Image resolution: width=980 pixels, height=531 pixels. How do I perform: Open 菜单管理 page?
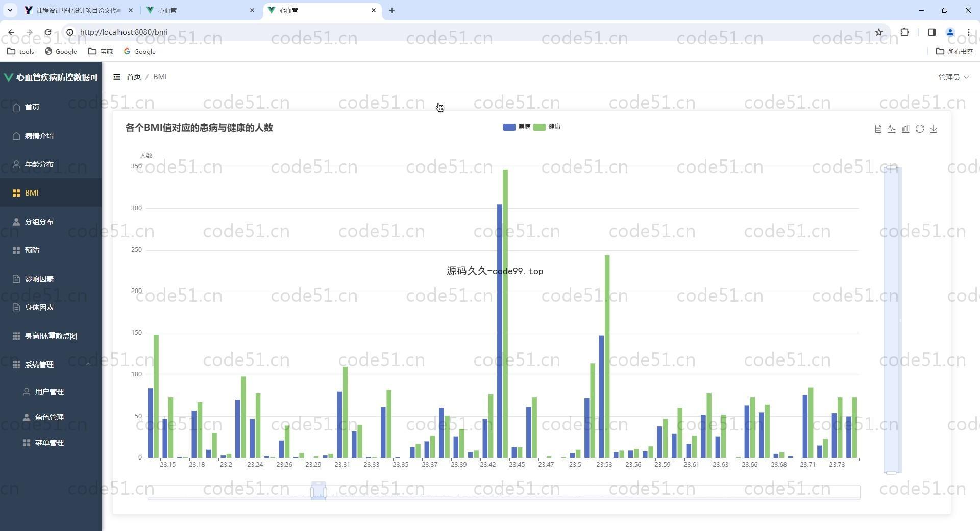[x=51, y=443]
